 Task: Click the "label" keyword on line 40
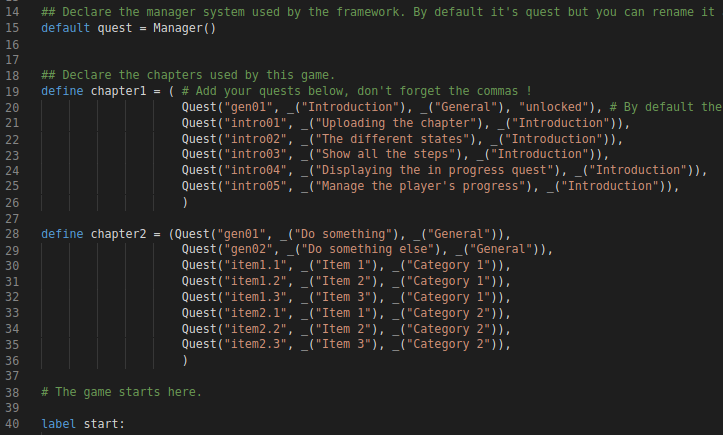point(58,424)
